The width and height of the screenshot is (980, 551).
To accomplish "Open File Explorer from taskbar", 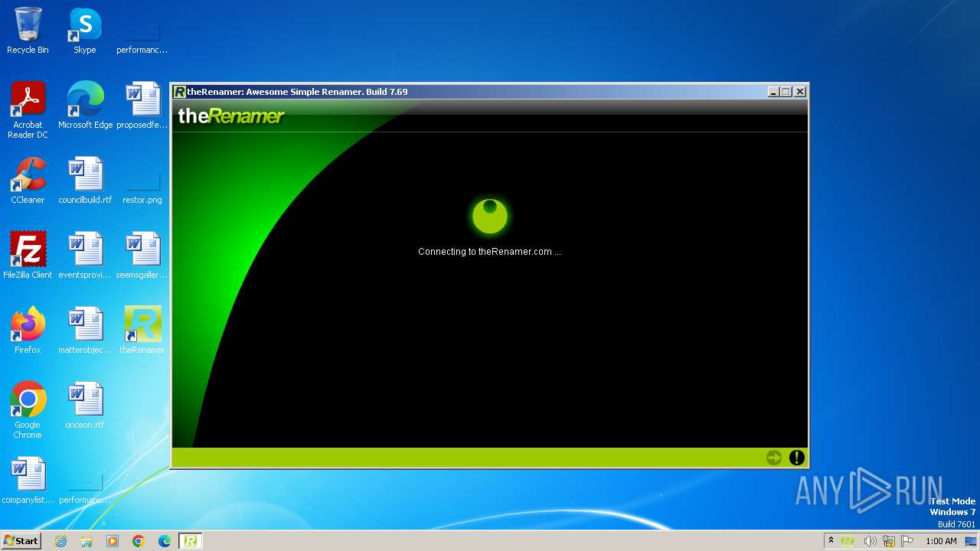I will 87,541.
